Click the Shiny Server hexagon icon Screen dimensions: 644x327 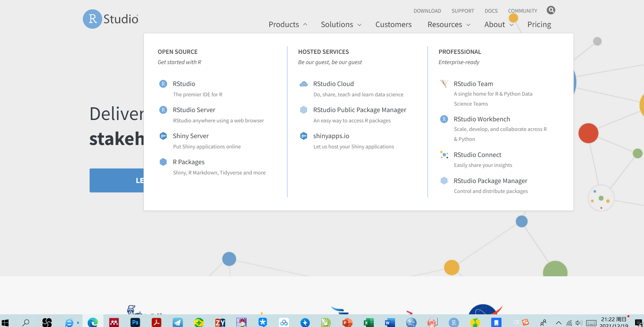click(163, 136)
